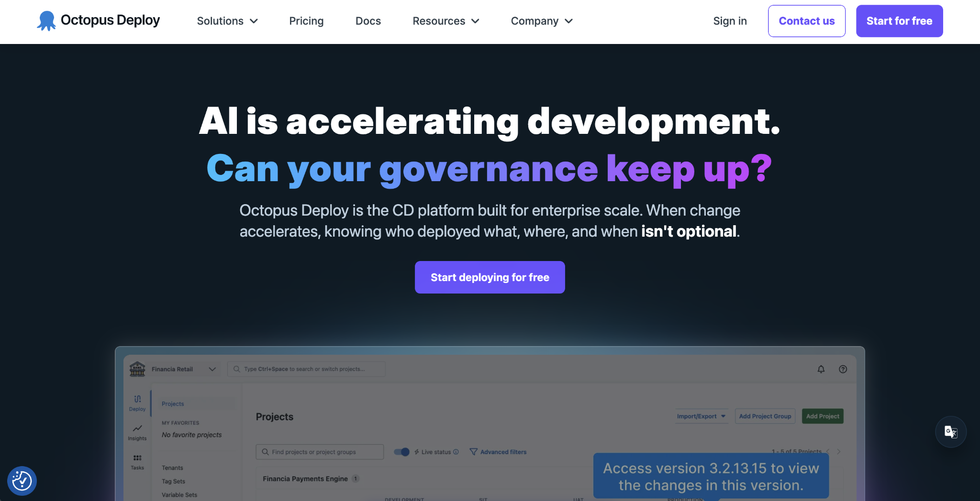Open the Docs page
This screenshot has width=980, height=501.
tap(368, 21)
